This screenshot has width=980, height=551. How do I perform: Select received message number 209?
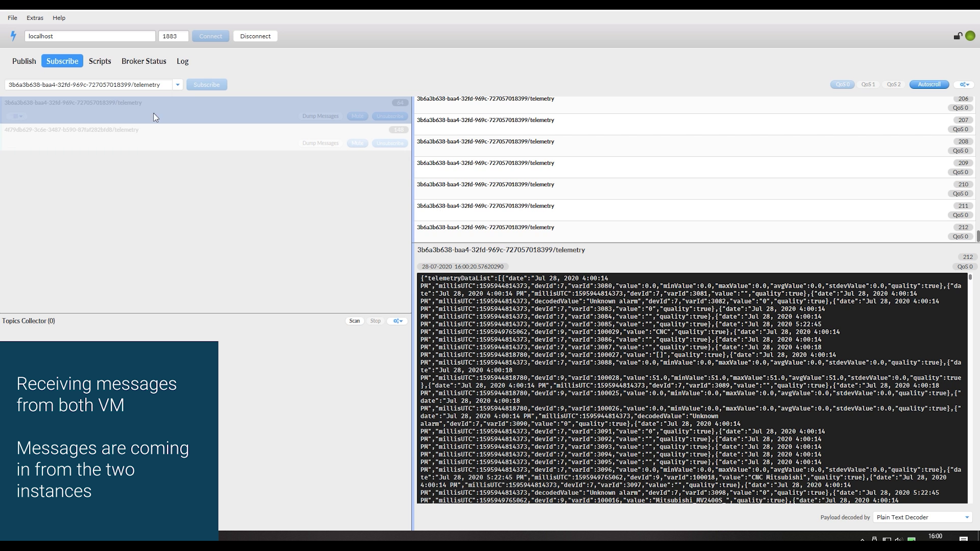pyautogui.click(x=694, y=167)
